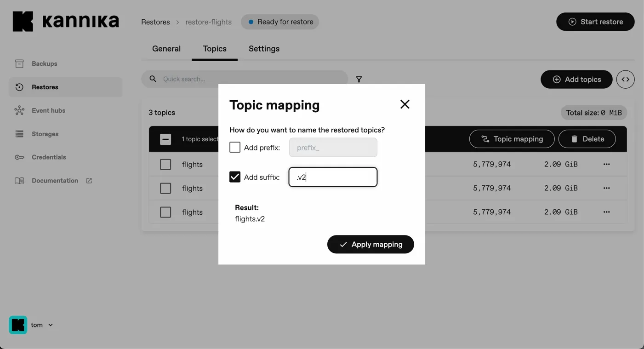This screenshot has height=349, width=644.
Task: Open the Storages section
Action: 46,134
